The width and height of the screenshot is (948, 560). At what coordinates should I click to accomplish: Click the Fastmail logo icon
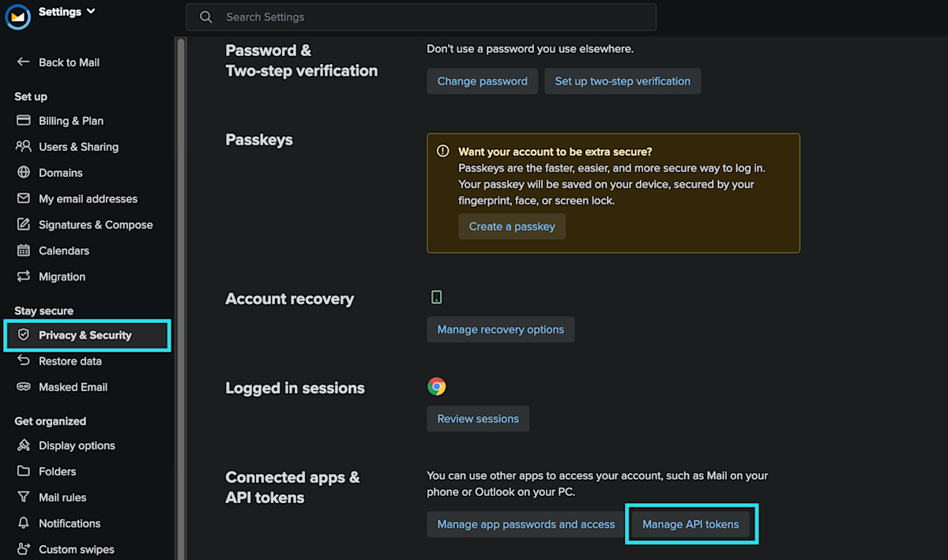[x=18, y=17]
